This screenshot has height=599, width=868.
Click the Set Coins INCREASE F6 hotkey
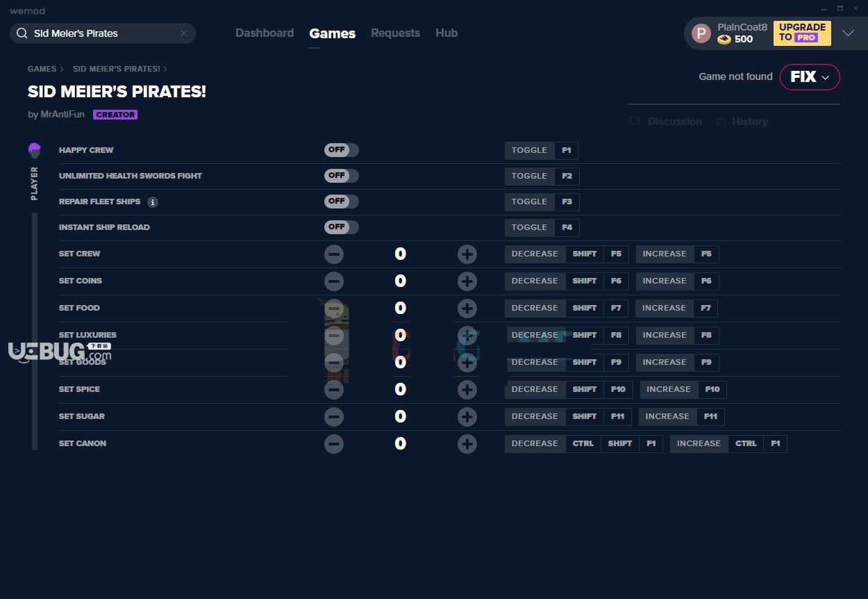pos(678,281)
